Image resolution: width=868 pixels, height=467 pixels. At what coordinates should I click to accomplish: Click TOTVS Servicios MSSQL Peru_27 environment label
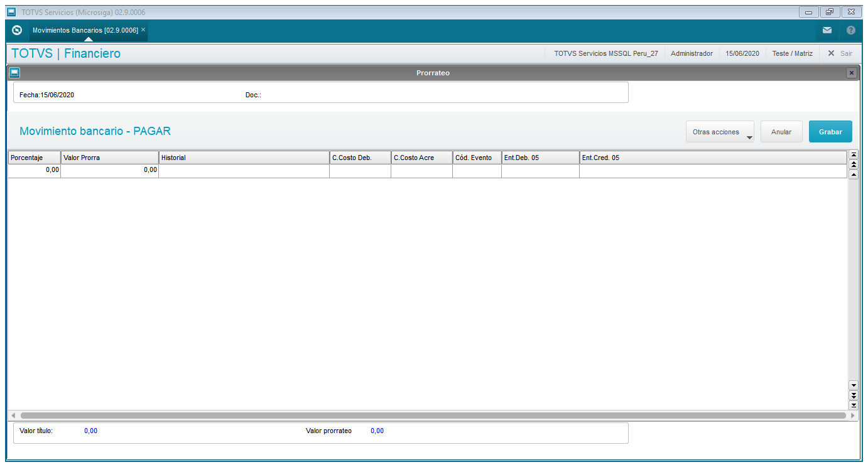coord(606,53)
